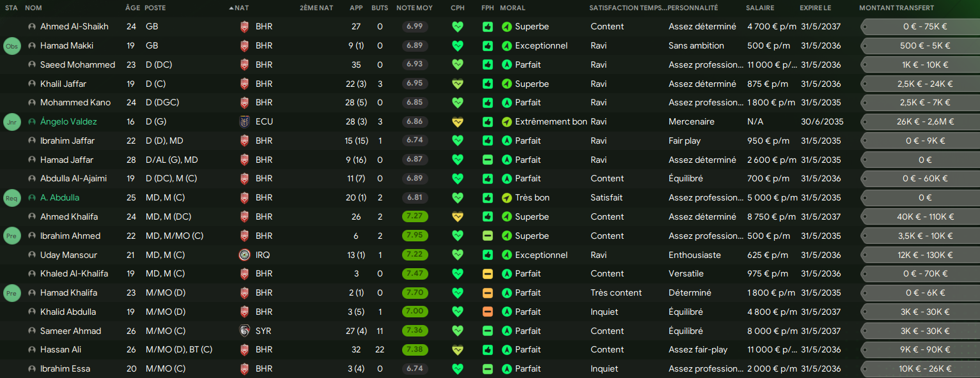Click the player silhouette icon beside Ahmed Al-Shaikh
This screenshot has width=980, height=378.
tap(32, 27)
